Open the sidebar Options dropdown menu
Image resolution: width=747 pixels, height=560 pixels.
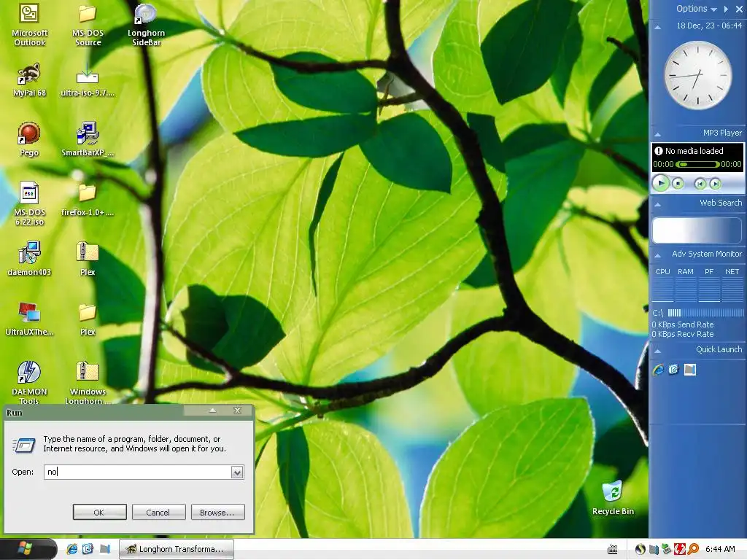(x=697, y=9)
